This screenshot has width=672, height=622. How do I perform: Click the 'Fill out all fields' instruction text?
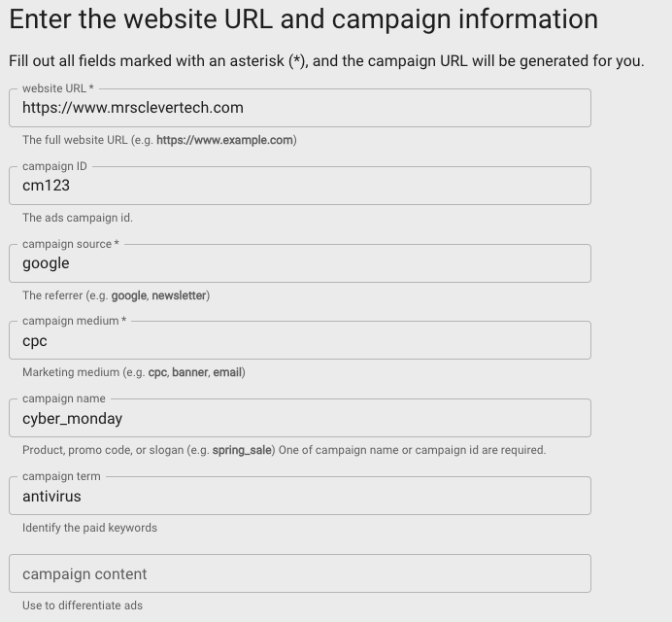tap(325, 61)
